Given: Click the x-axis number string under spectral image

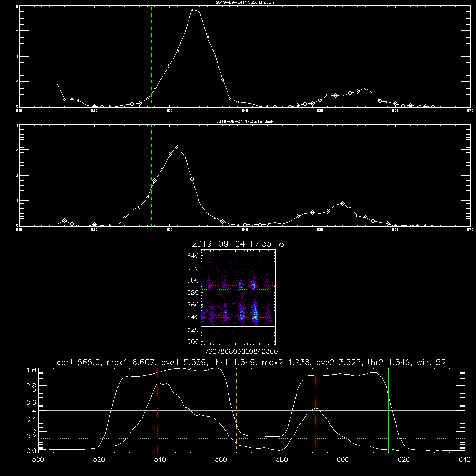Looking at the screenshot, I should coord(241,351).
